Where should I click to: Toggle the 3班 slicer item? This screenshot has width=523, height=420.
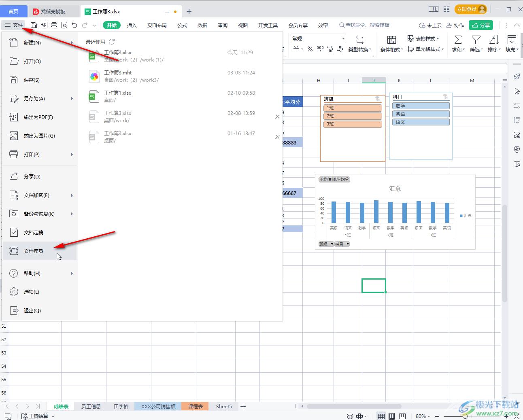point(353,124)
